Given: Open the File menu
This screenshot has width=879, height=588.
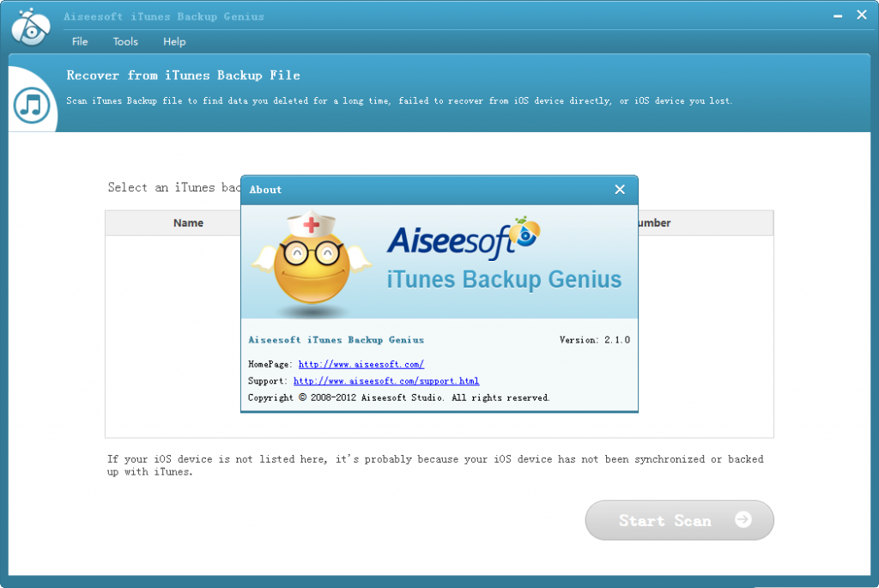Looking at the screenshot, I should 80,41.
